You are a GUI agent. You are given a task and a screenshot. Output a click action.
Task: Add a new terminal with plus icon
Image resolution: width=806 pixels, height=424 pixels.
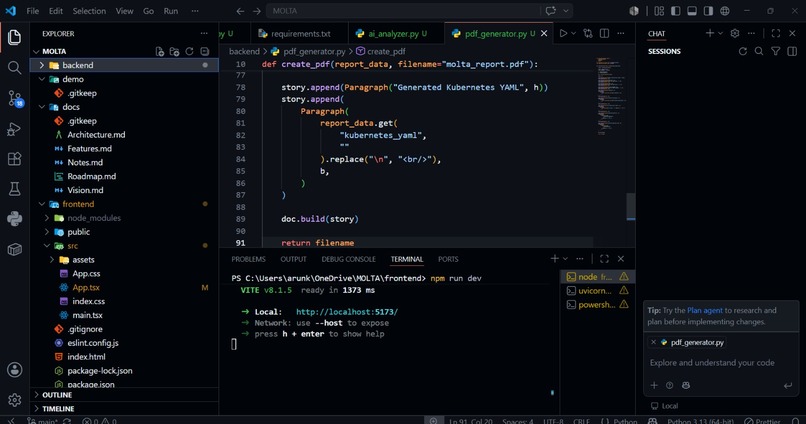[555, 259]
